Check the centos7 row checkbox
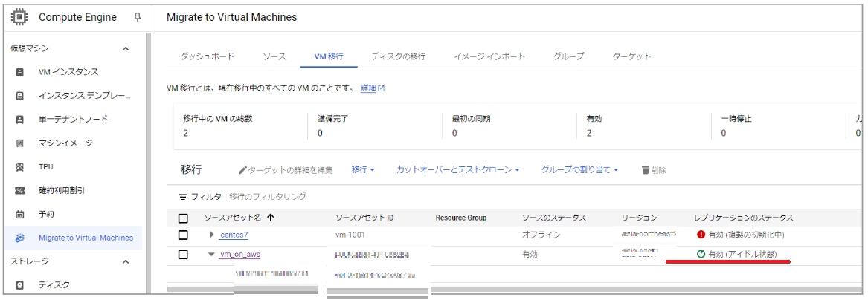Screen dimensions: 868x300 click(183, 235)
